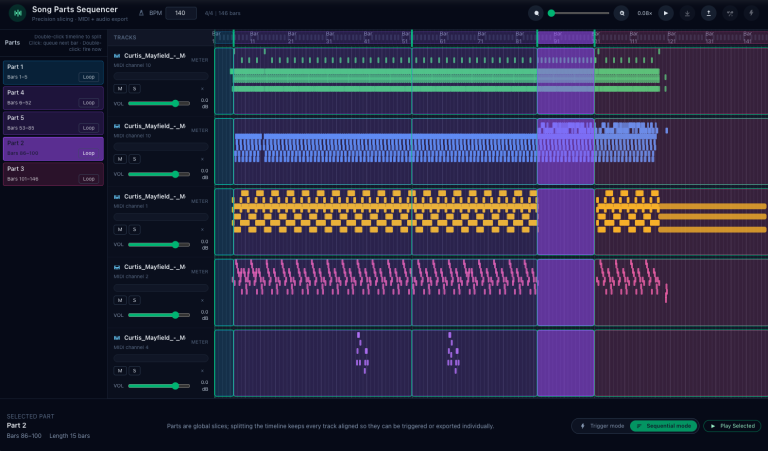Adjust volume slider of the blue-note track
Viewport: 768px width, 451px height.
[x=159, y=174]
